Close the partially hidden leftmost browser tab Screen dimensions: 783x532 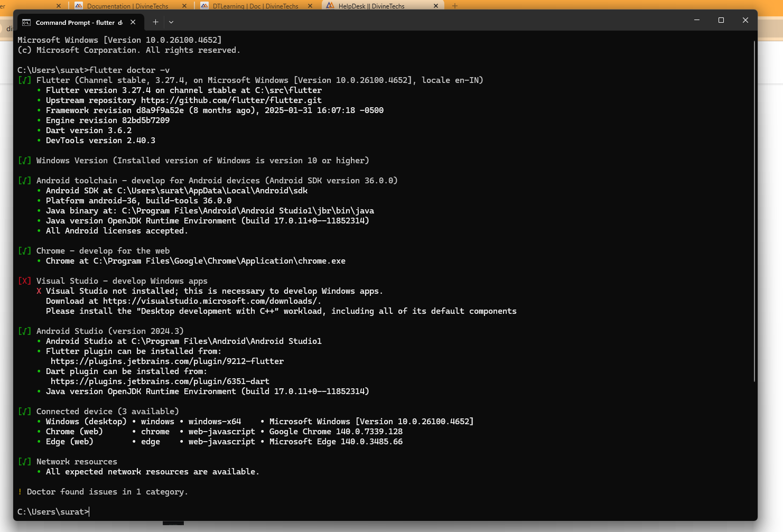tap(59, 6)
